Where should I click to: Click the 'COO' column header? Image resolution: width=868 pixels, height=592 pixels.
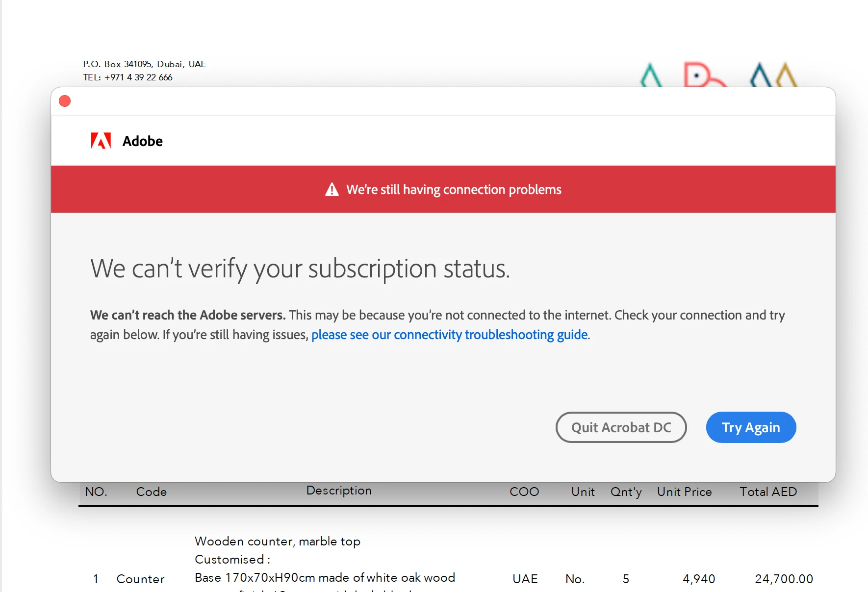tap(524, 492)
